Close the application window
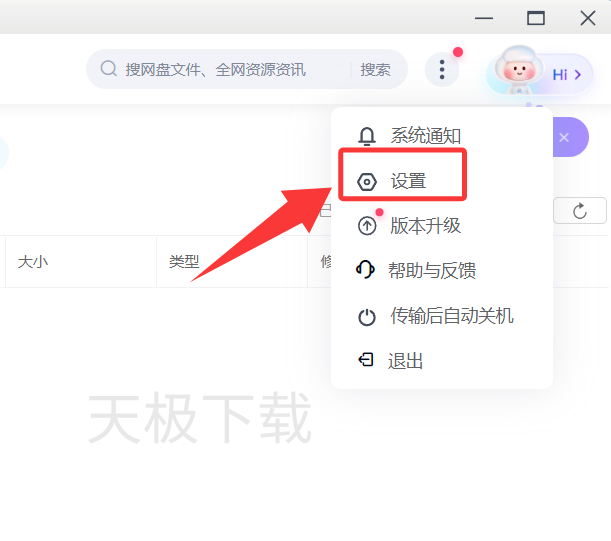Viewport: 611px width, 541px height. pyautogui.click(x=588, y=18)
